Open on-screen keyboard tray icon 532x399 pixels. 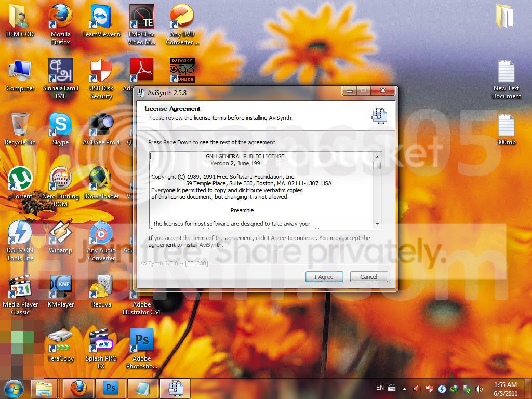point(392,388)
